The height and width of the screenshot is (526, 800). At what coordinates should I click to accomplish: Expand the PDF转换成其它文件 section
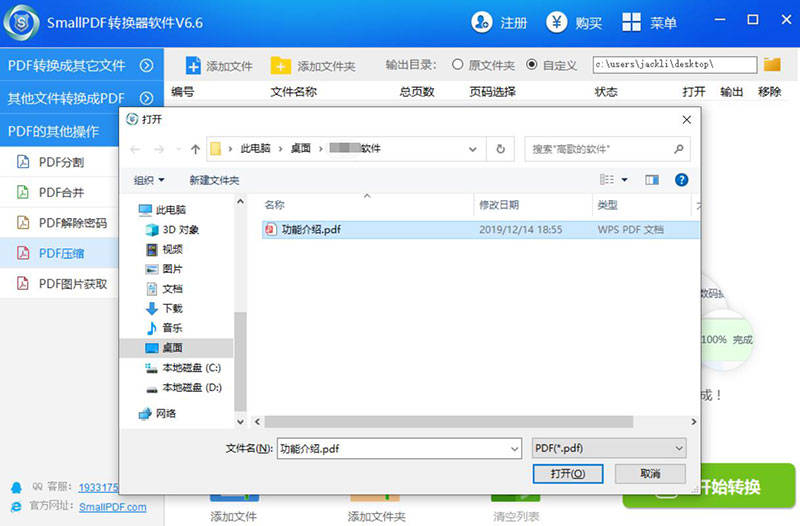click(82, 65)
